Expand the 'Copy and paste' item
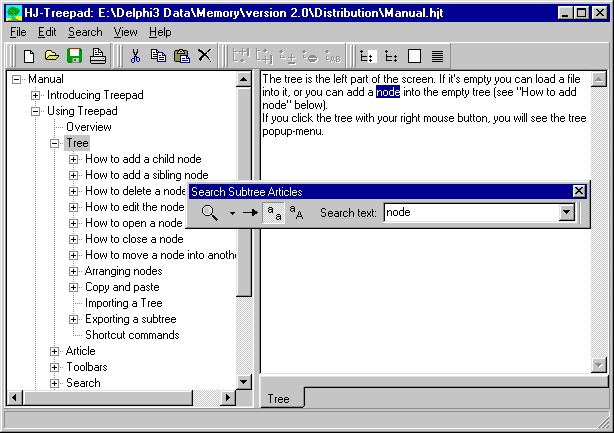 tap(73, 287)
